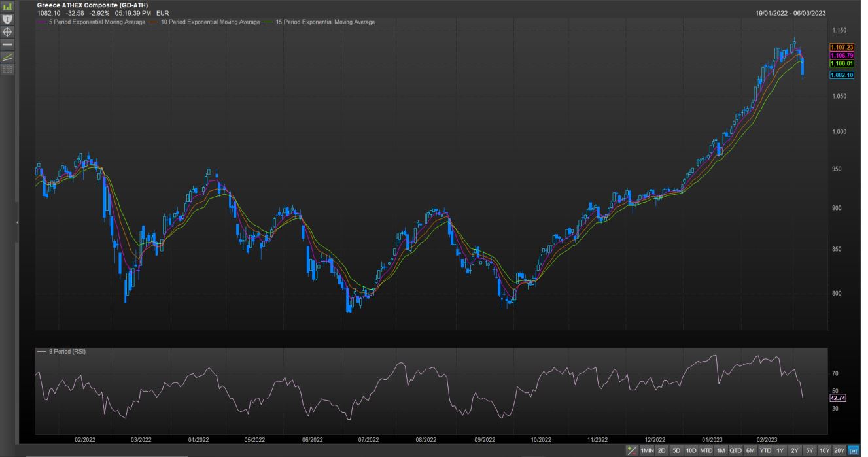Viewport: 868px width, 457px height.
Task: Open the custom date range calendar icon
Action: 854,450
